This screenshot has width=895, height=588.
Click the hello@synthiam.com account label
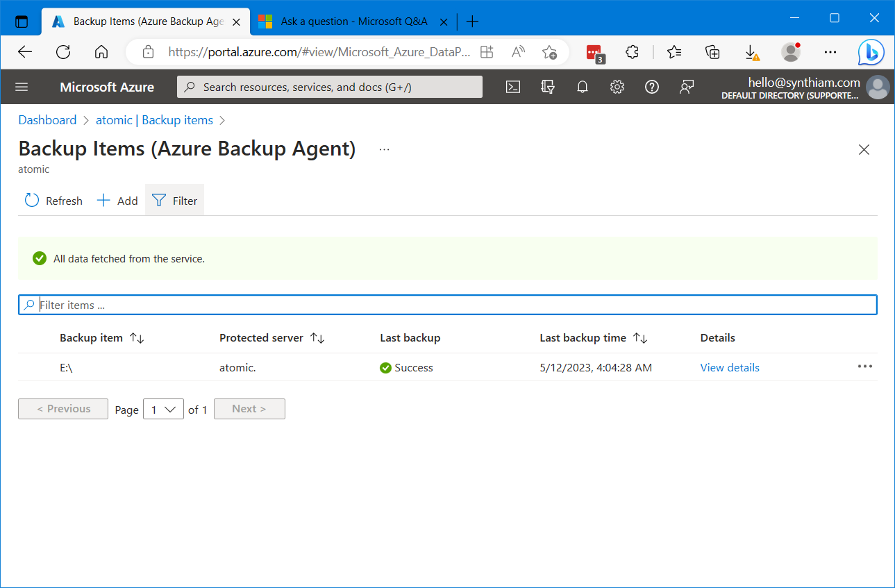804,82
